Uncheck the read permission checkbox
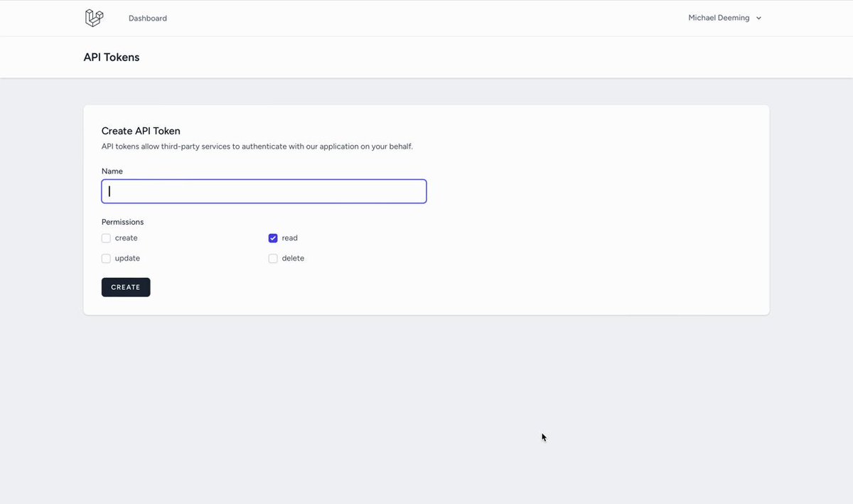Viewport: 853px width, 504px height. pos(273,238)
